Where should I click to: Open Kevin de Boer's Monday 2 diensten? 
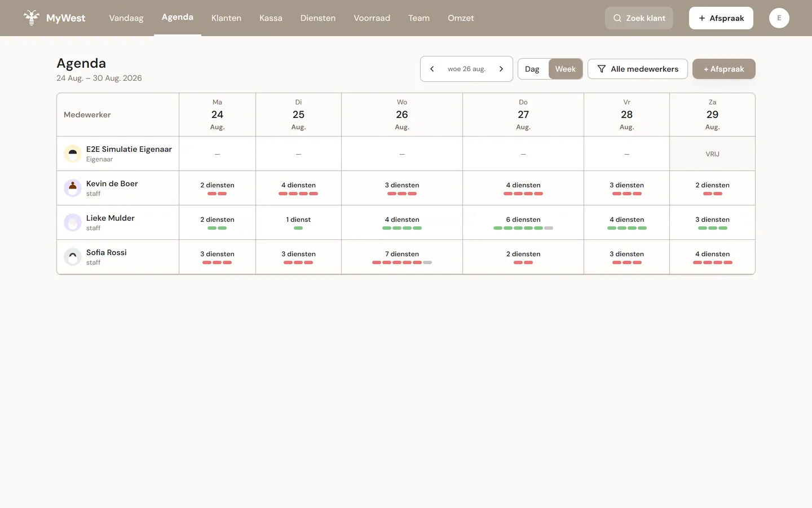click(x=217, y=188)
